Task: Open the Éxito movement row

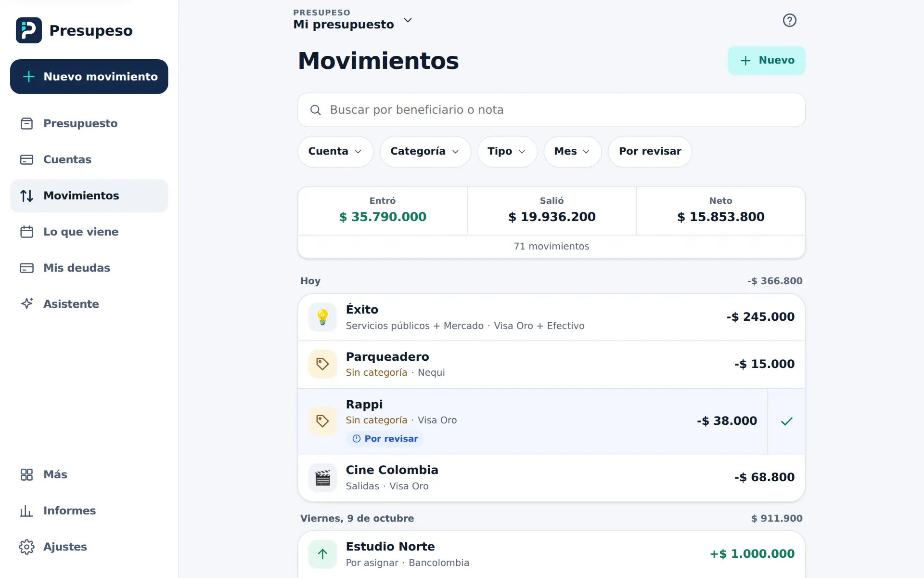Action: 551,317
